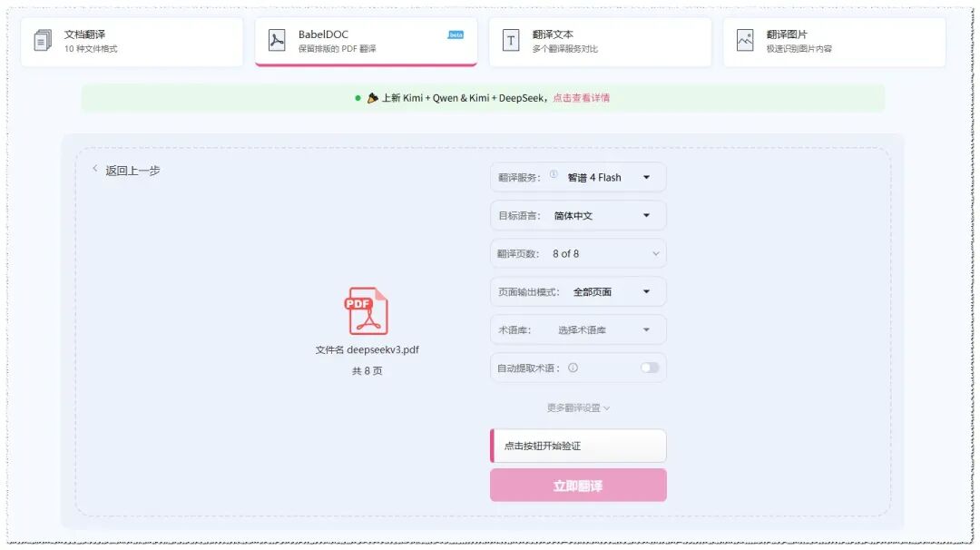Click the beta badge on BabelDOC tab

point(456,35)
